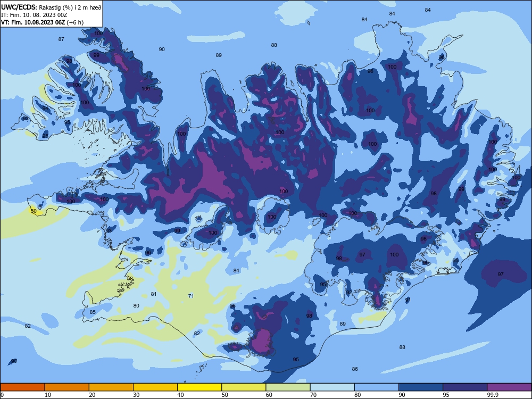The height and width of the screenshot is (399, 532).
Task: Click the dark orange 0–10 legend swatch
Action: pyautogui.click(x=22, y=387)
